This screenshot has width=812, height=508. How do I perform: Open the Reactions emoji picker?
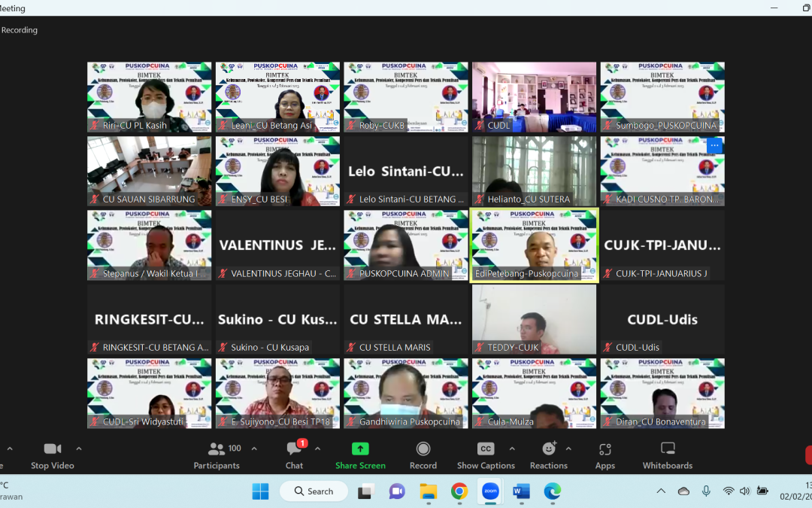point(549,455)
